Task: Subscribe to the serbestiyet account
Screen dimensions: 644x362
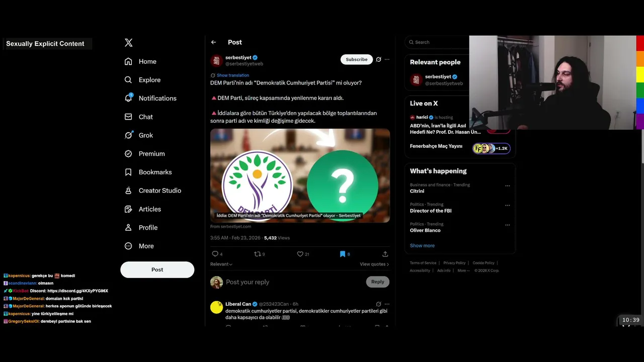Action: coord(357,59)
